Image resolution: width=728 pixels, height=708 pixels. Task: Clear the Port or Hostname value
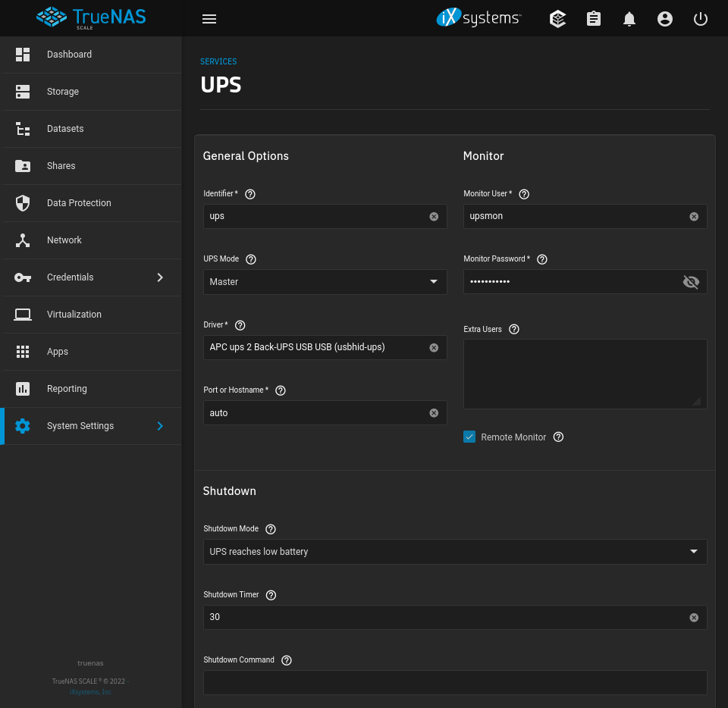tap(434, 413)
